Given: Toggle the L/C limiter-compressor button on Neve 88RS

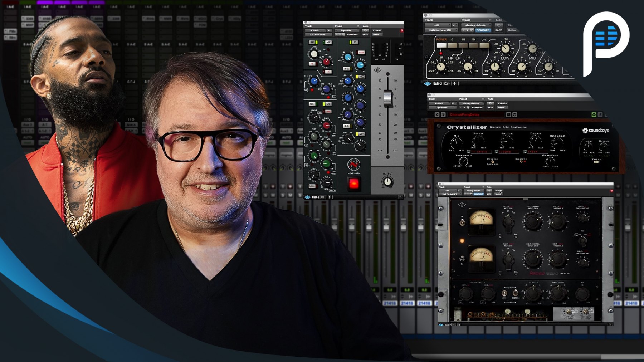Looking at the screenshot, I should [327, 104].
